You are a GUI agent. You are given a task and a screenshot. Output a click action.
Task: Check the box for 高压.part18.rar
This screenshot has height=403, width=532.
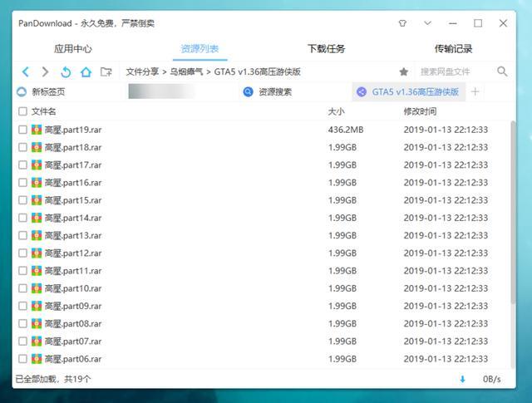coord(22,147)
